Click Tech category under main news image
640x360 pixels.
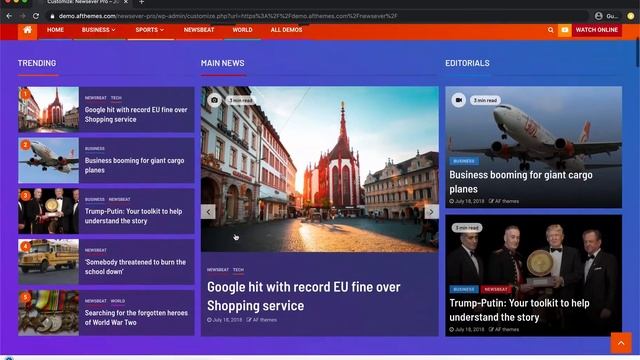point(238,270)
